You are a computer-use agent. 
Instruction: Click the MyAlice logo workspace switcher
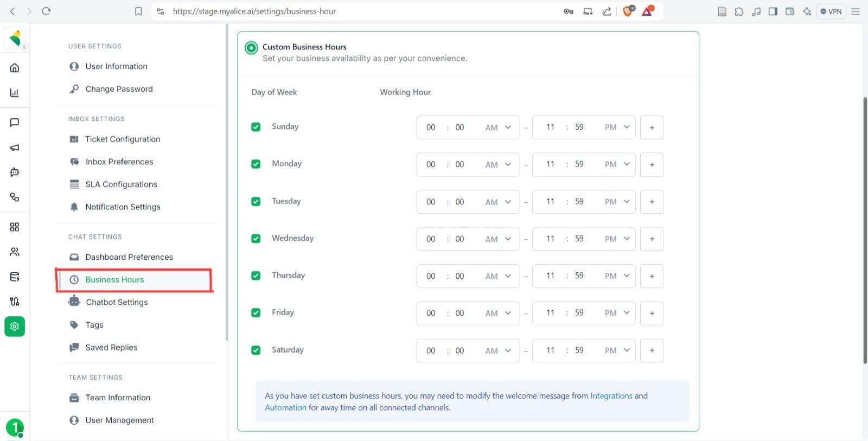[15, 38]
